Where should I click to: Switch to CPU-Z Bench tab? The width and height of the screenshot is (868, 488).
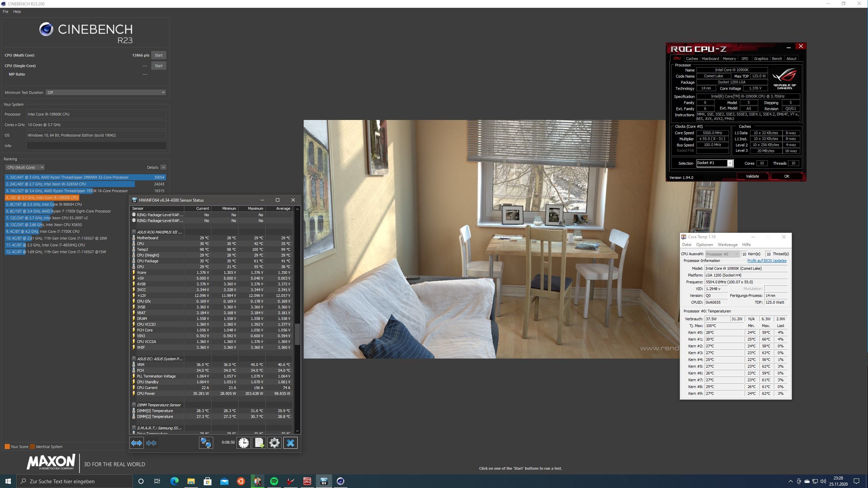pyautogui.click(x=776, y=59)
